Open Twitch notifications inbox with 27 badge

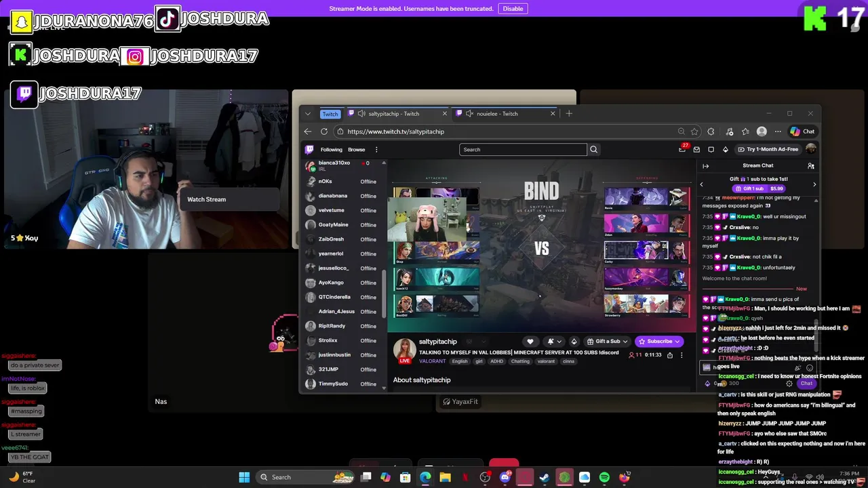point(683,149)
